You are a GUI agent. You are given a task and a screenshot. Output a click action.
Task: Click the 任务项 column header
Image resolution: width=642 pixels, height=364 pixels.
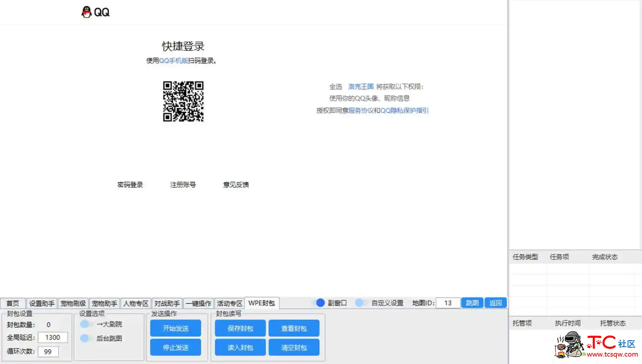tap(559, 257)
